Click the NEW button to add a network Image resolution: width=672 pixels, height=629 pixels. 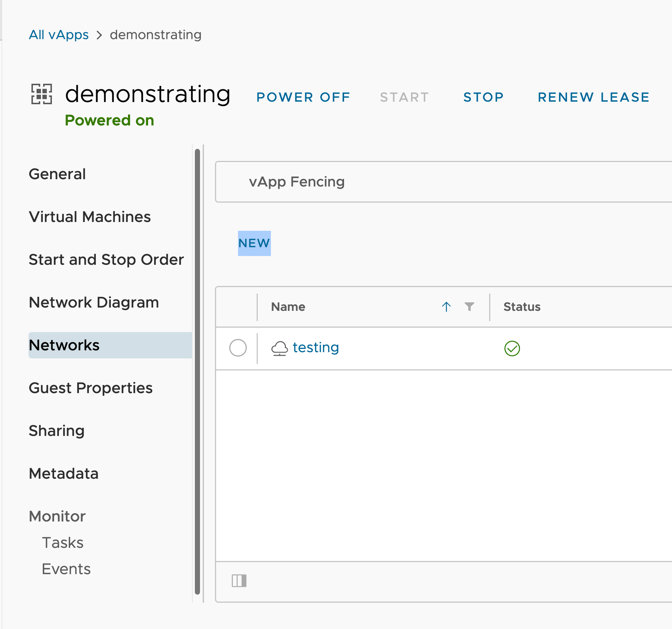point(254,242)
